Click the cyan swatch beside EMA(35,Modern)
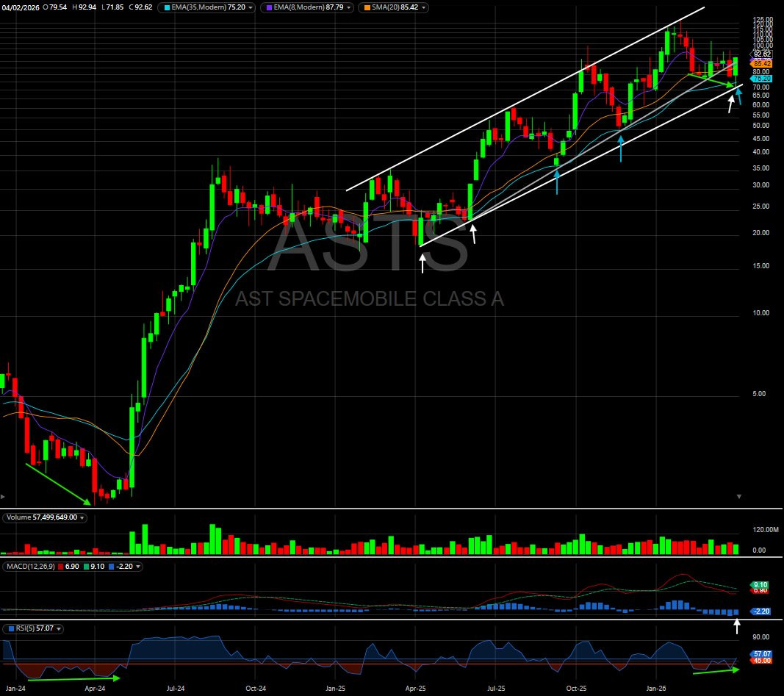Viewport: 784px width, 696px height. click(167, 7)
